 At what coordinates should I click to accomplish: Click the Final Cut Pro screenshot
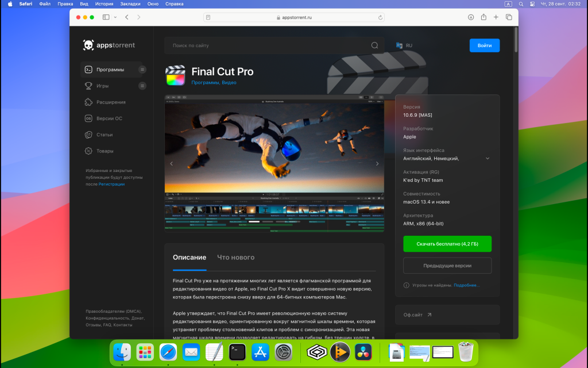(x=274, y=164)
